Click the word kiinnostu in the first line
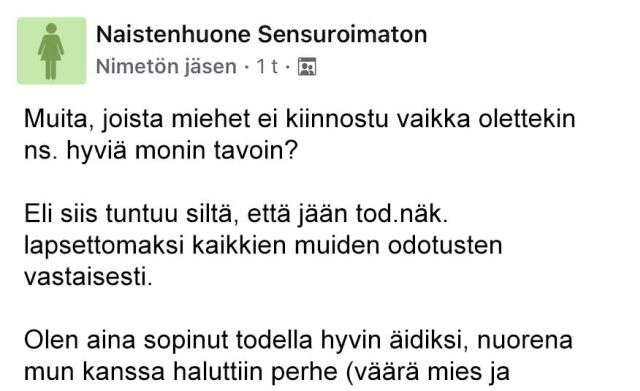The width and height of the screenshot is (640, 391). [337, 119]
